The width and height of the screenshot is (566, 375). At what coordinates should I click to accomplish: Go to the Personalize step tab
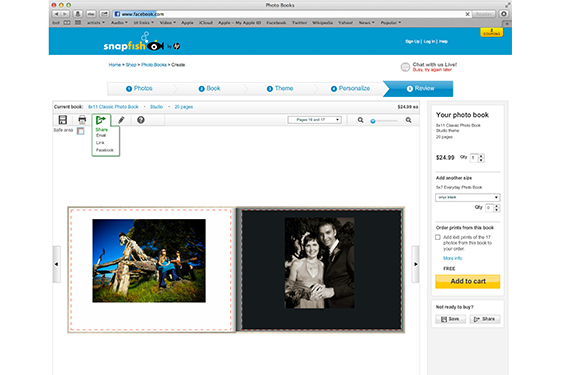351,88
